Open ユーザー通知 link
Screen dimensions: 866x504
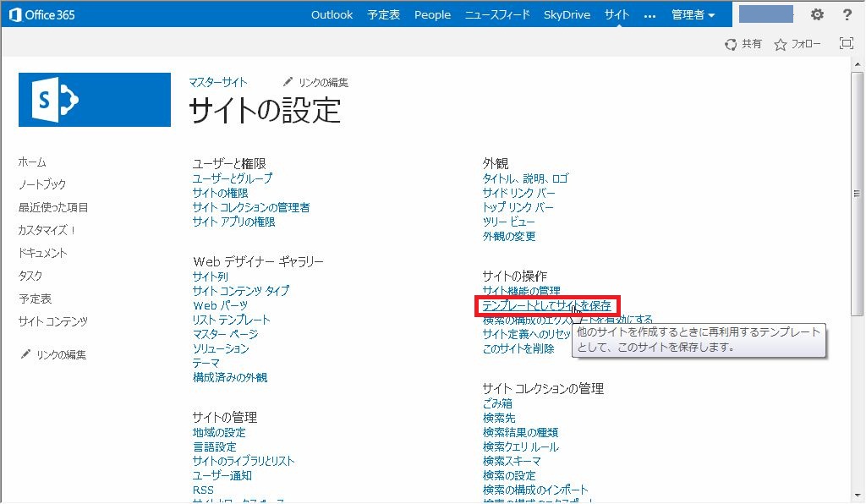(x=222, y=475)
